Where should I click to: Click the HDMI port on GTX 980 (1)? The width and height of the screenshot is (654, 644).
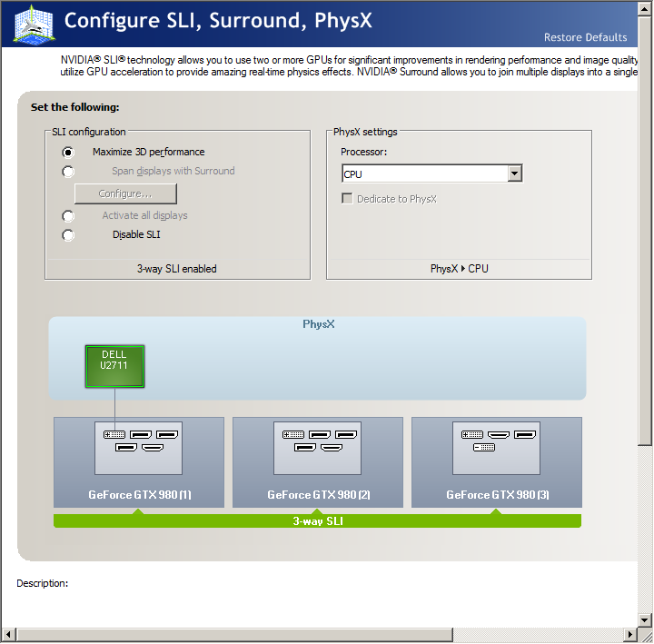153,448
